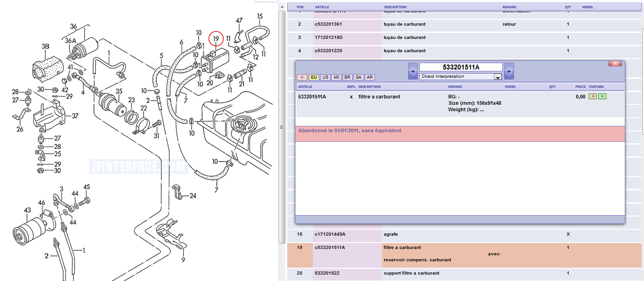Select the row with article 533201522
Viewport: 644px width, 281px height.
coord(464,274)
